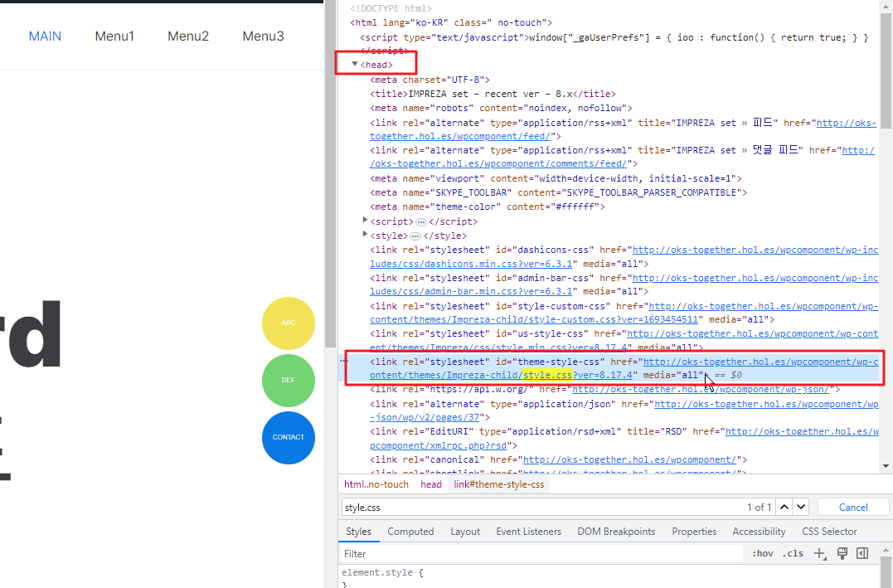Select the html.no-touch breadcrumb

click(x=376, y=484)
